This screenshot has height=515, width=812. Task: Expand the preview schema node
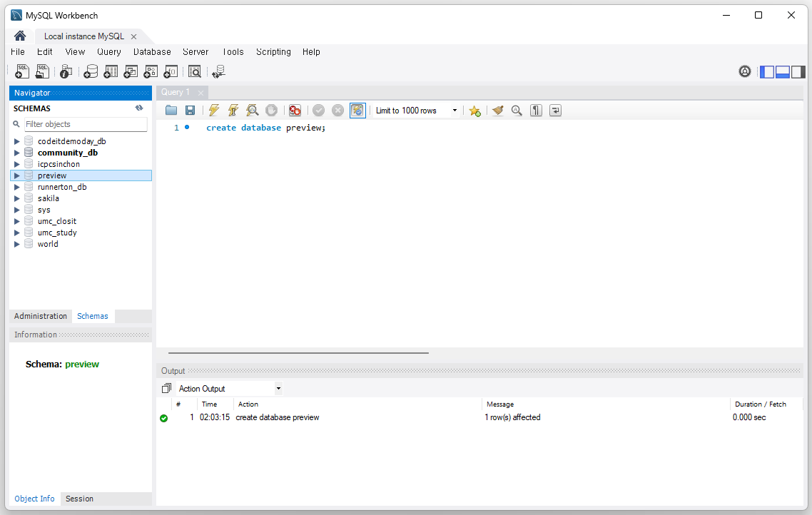click(16, 175)
